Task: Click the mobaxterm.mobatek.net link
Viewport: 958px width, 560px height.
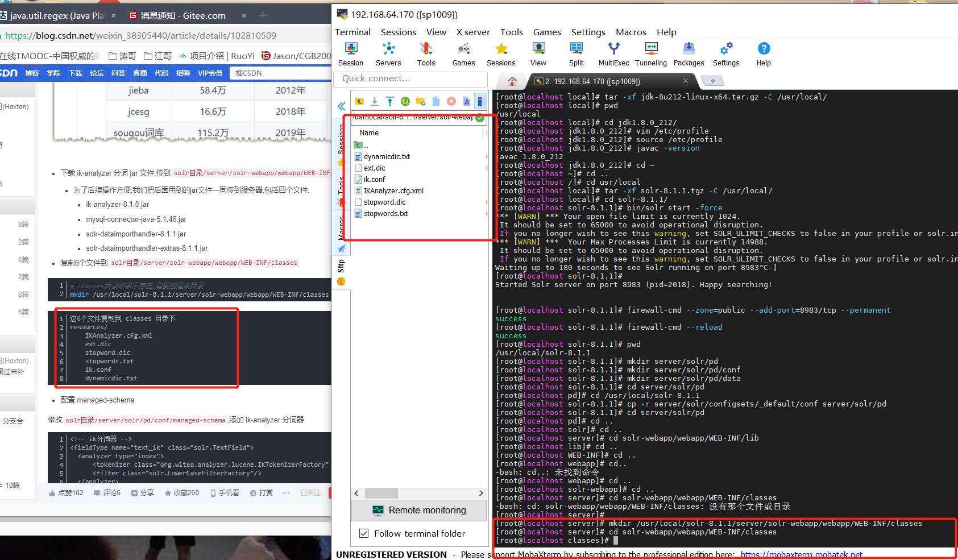Action: [801, 554]
